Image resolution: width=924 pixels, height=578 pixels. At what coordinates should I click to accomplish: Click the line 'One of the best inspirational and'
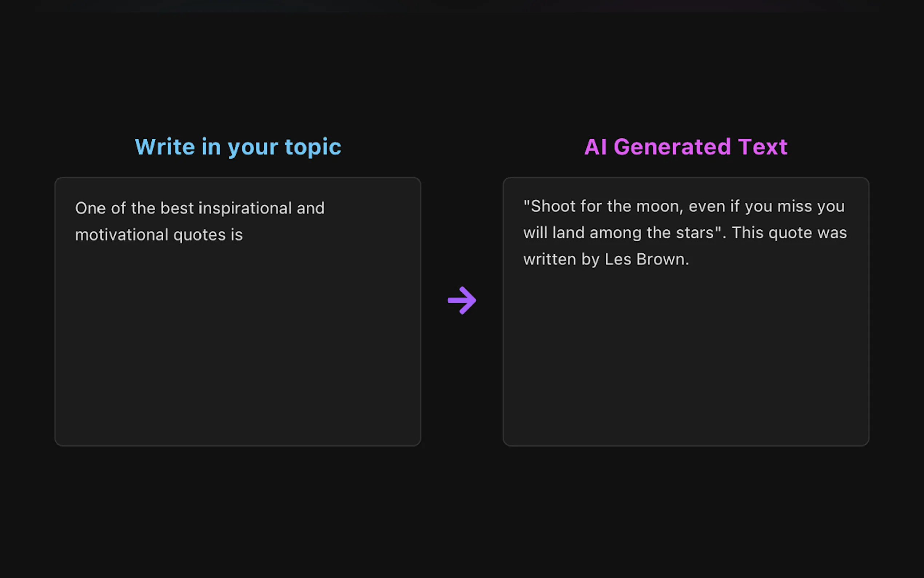(200, 208)
